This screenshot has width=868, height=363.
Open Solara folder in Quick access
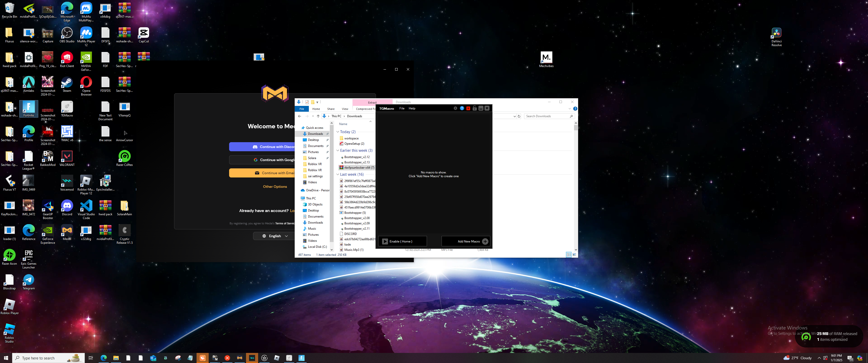coord(312,158)
